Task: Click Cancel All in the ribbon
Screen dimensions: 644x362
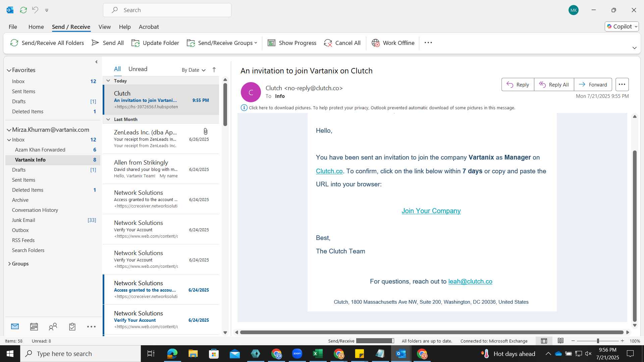Action: point(342,43)
